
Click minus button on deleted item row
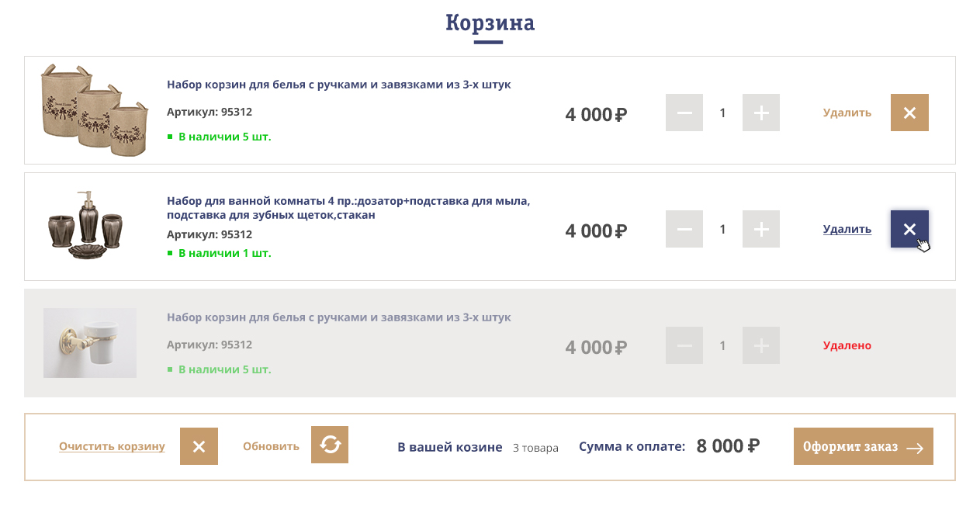684,345
